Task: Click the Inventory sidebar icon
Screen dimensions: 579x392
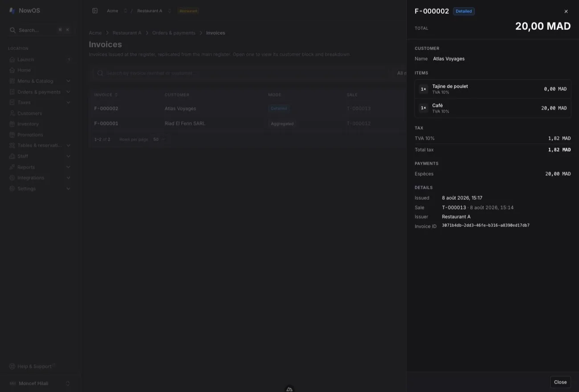Action: [12, 124]
